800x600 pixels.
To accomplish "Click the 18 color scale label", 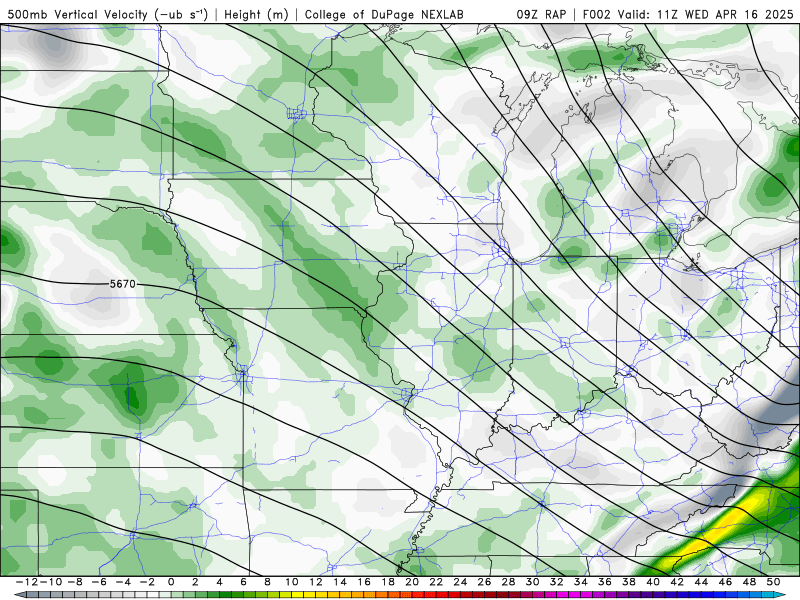I will [388, 582].
